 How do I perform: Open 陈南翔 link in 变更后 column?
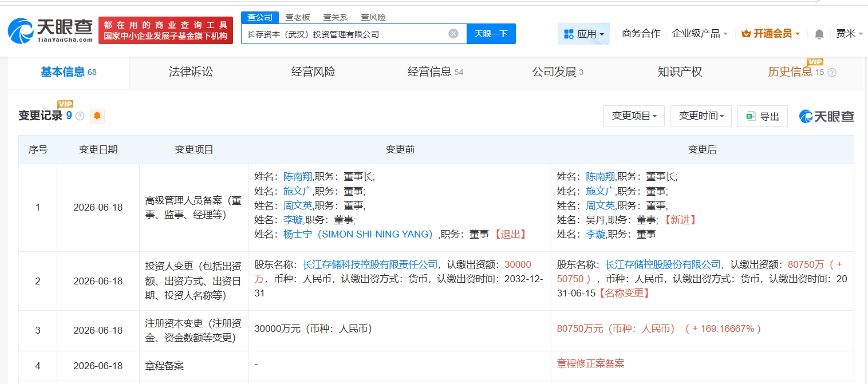pos(601,177)
